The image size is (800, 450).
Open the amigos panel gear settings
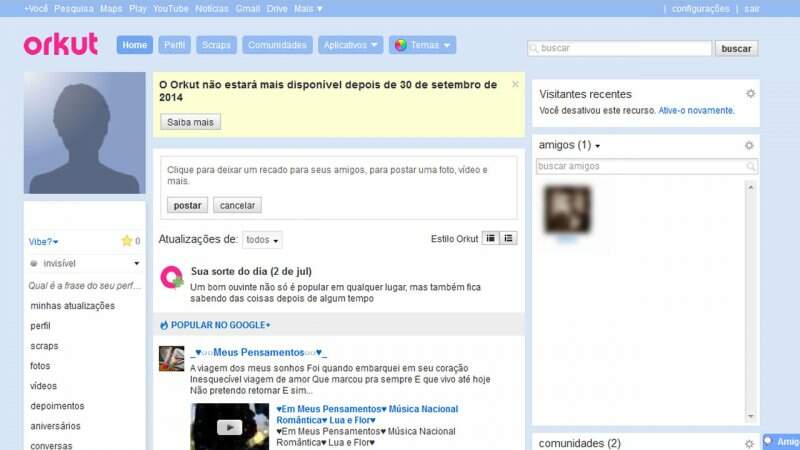749,146
